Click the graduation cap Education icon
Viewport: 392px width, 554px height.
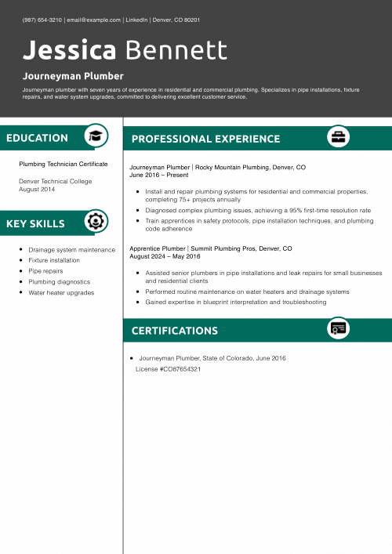click(x=96, y=136)
